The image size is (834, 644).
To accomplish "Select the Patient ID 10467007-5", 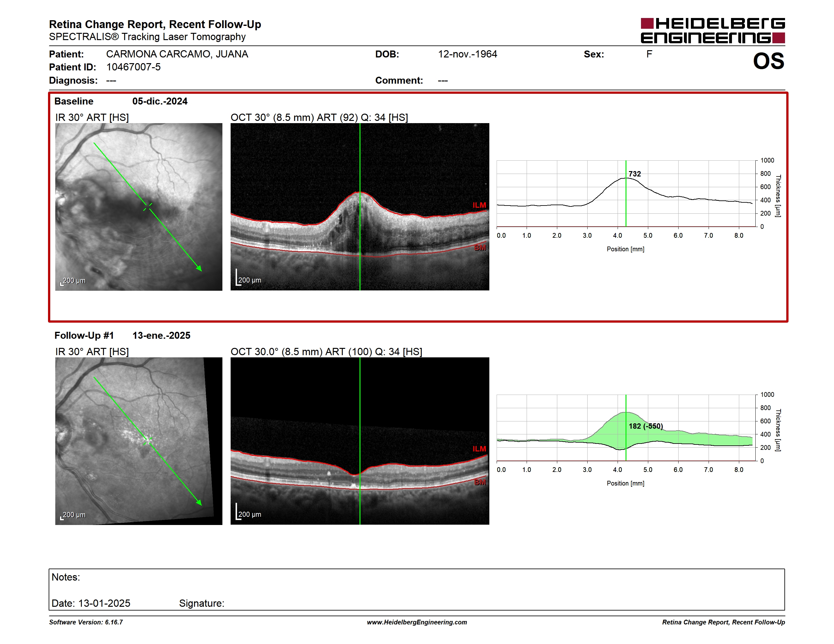I will point(133,67).
